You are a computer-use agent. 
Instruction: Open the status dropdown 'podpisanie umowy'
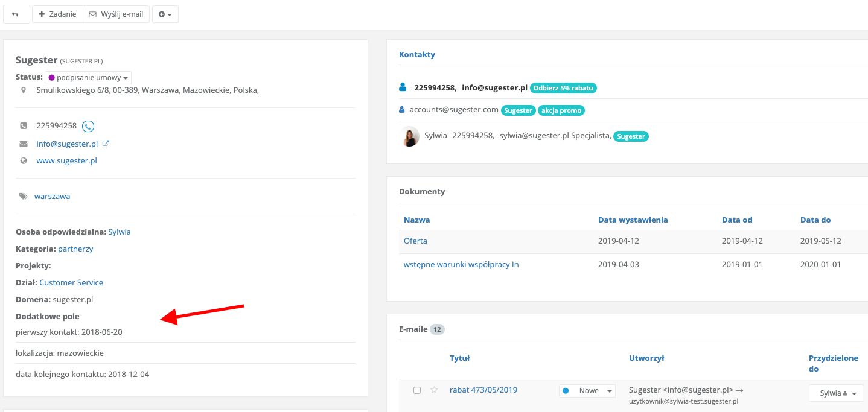pos(88,78)
